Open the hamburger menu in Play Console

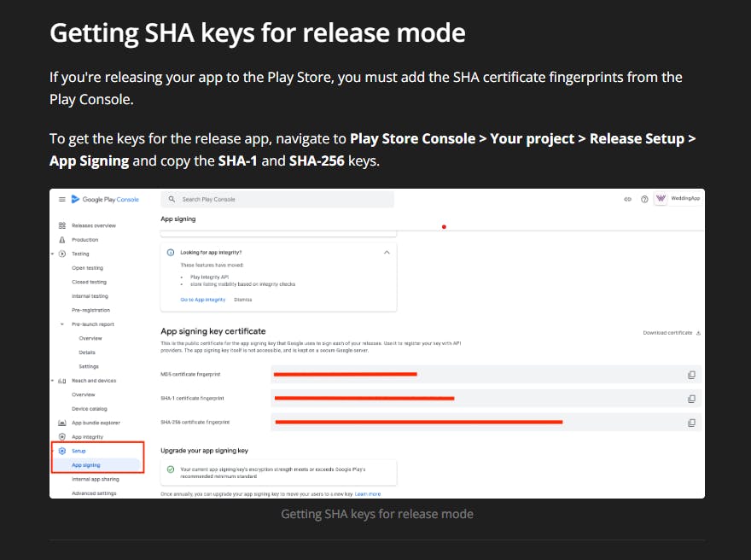[61, 199]
